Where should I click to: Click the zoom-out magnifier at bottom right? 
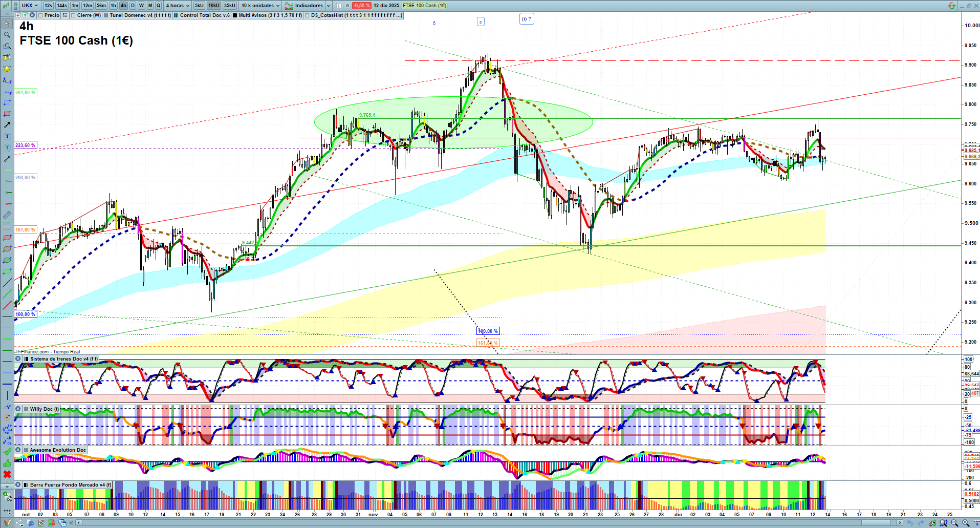(x=954, y=523)
